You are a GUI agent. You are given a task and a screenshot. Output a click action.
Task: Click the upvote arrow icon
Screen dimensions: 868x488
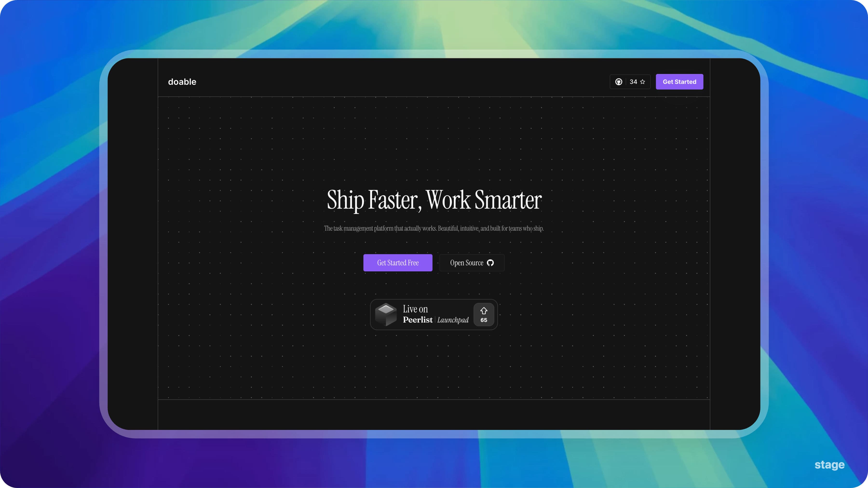(x=484, y=311)
